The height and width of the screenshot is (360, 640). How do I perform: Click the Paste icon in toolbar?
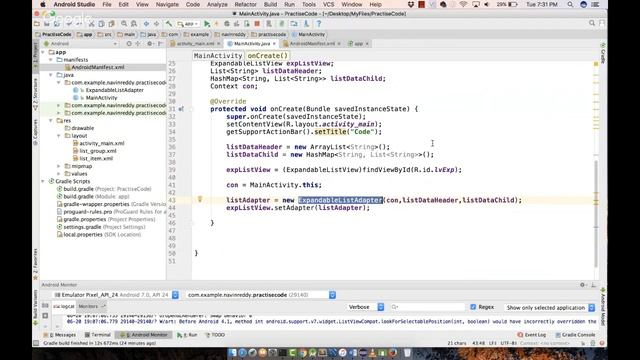[x=111, y=24]
